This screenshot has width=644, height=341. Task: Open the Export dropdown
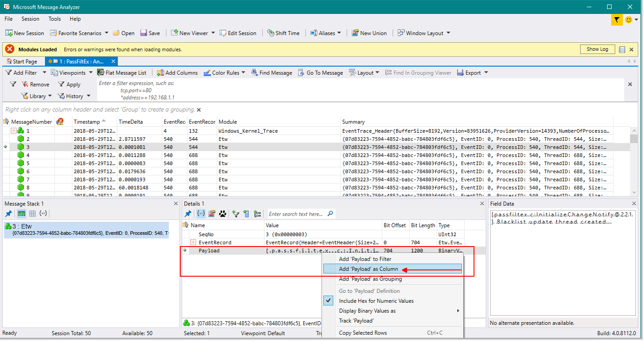click(x=472, y=72)
